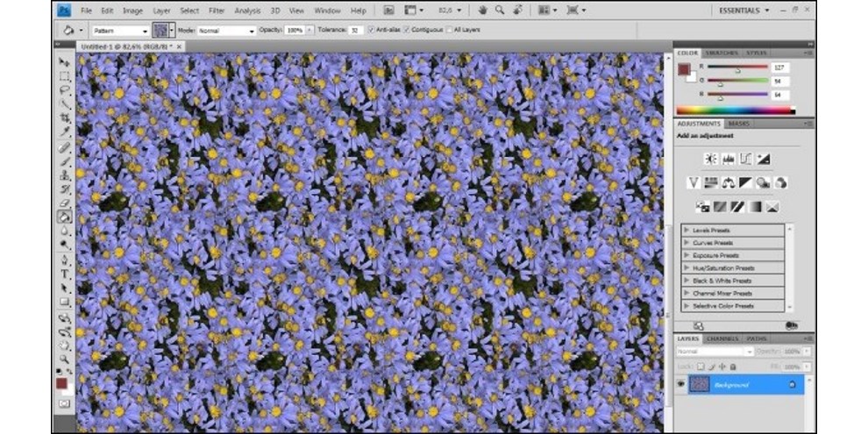Image resolution: width=868 pixels, height=434 pixels.
Task: Choose the Hand tool in the application bar
Action: point(482,10)
